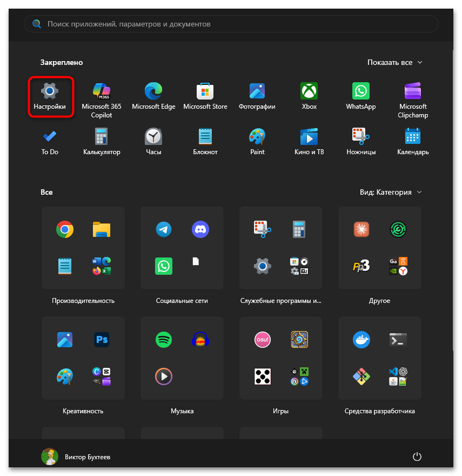Click the search field for apps and documents
The height and width of the screenshot is (476, 462).
231,24
